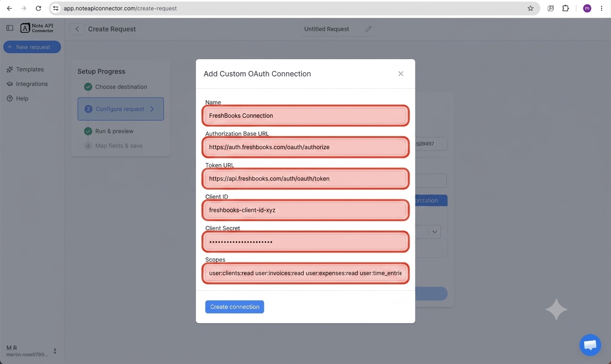Click the browser address bar URL
Image resolution: width=611 pixels, height=364 pixels.
point(120,8)
